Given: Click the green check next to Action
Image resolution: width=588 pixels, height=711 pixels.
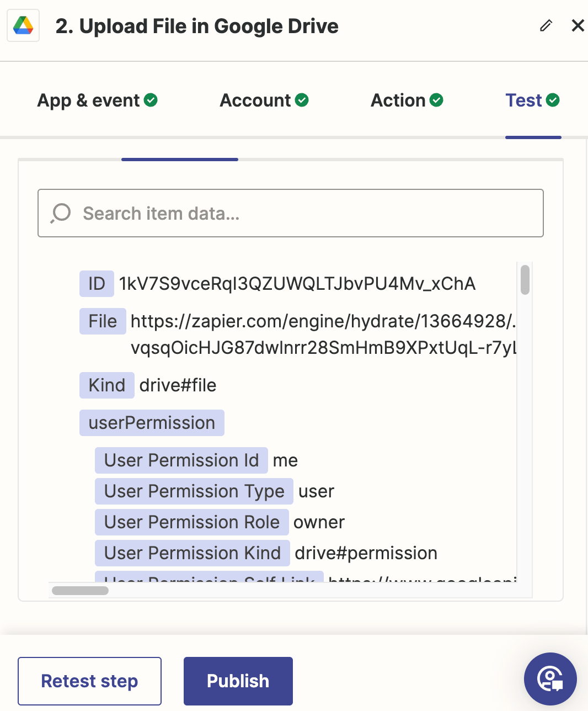Looking at the screenshot, I should click(436, 100).
